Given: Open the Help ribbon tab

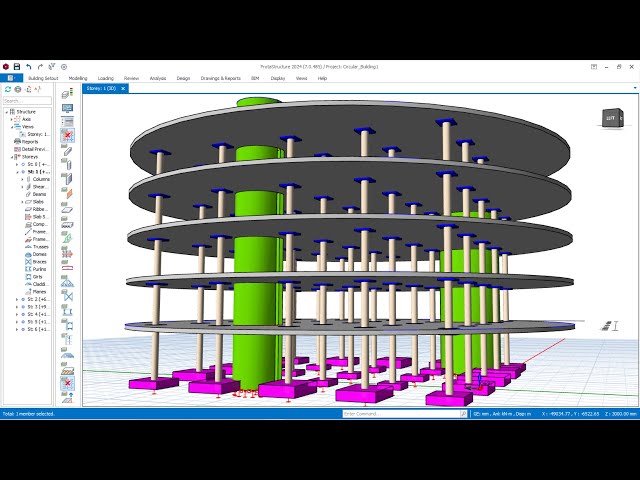Looking at the screenshot, I should [322, 78].
